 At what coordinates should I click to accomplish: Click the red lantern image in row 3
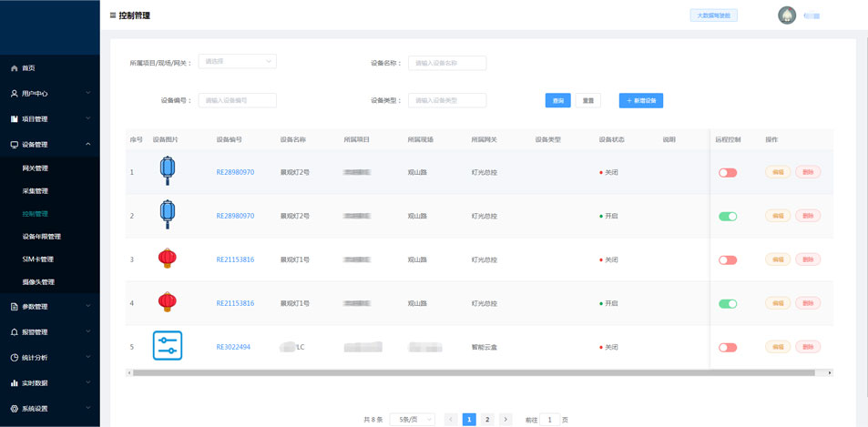click(x=167, y=259)
